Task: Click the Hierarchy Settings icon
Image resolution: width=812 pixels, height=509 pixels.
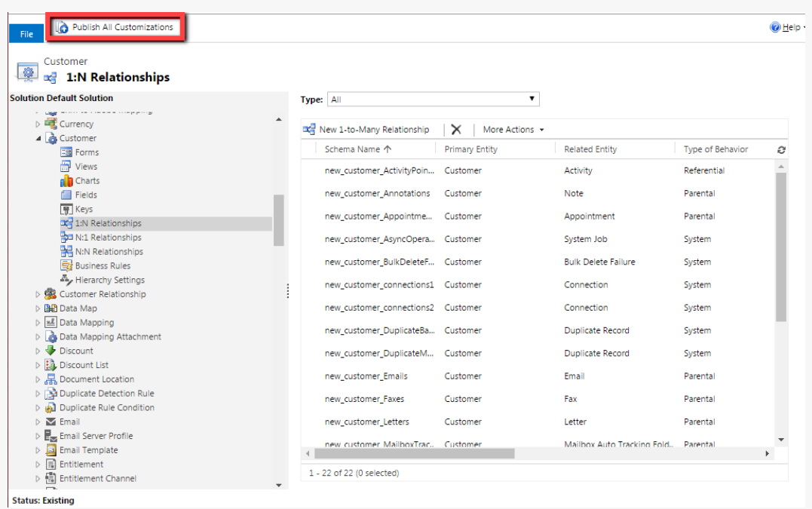Action: pos(66,280)
